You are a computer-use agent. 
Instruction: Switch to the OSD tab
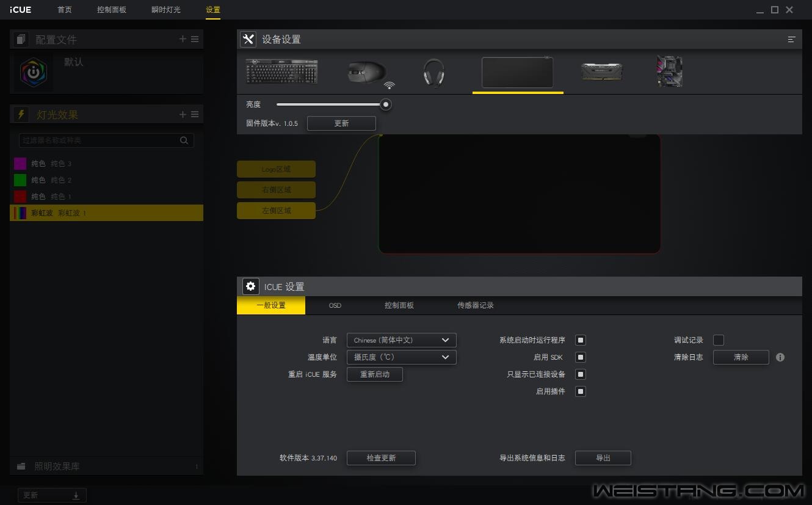tap(335, 305)
